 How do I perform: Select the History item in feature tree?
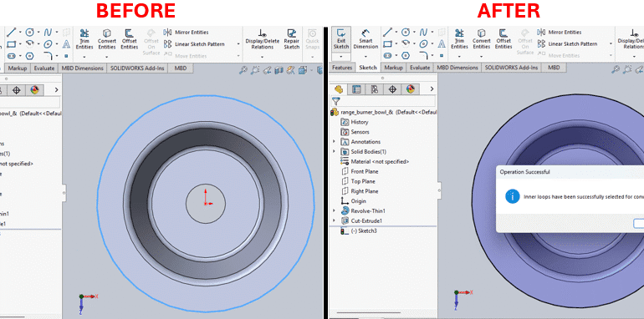click(x=355, y=122)
